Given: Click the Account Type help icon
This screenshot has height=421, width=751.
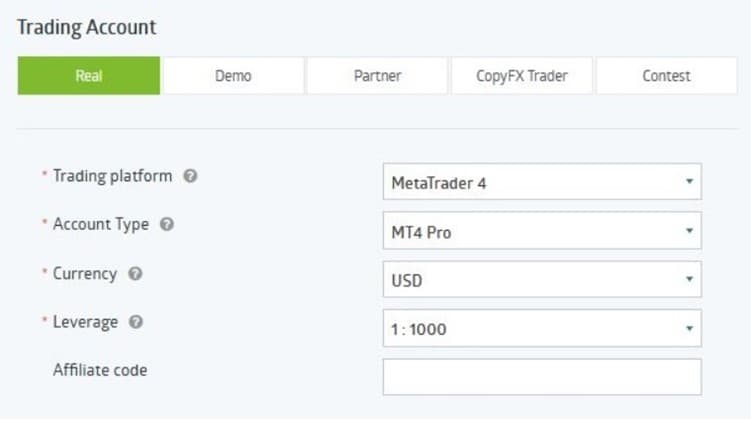Looking at the screenshot, I should coord(167,224).
